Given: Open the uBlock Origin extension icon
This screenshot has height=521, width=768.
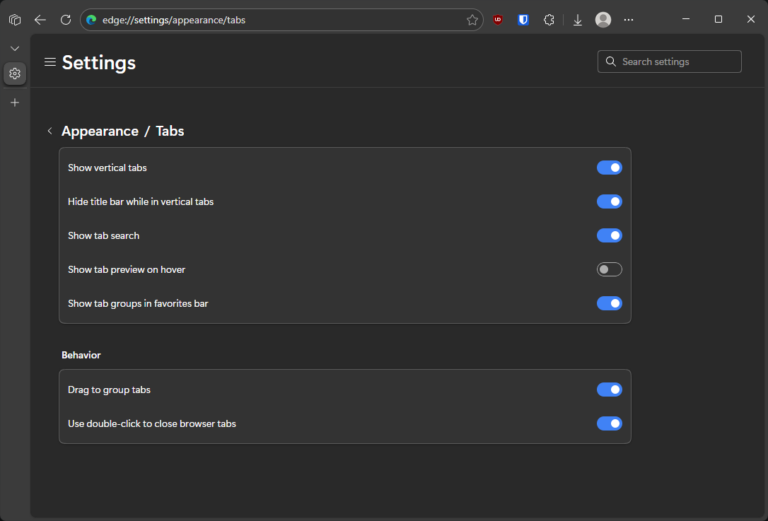Looking at the screenshot, I should pos(498,20).
